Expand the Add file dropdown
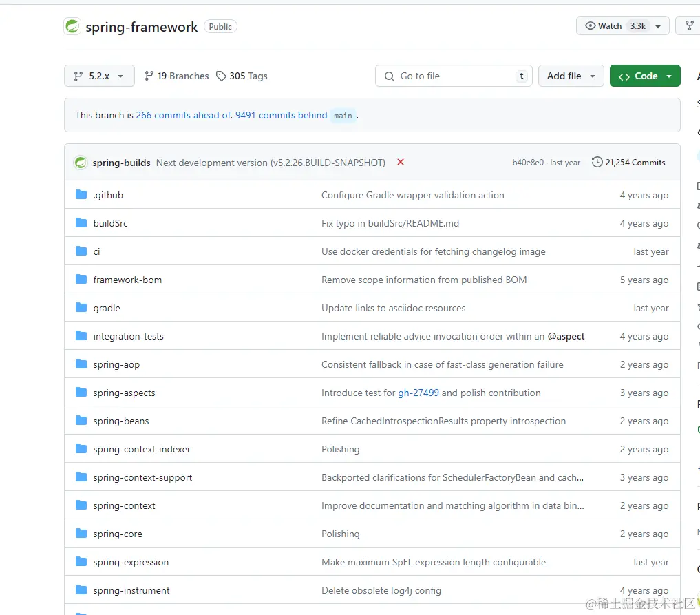This screenshot has height=615, width=700. (x=571, y=76)
